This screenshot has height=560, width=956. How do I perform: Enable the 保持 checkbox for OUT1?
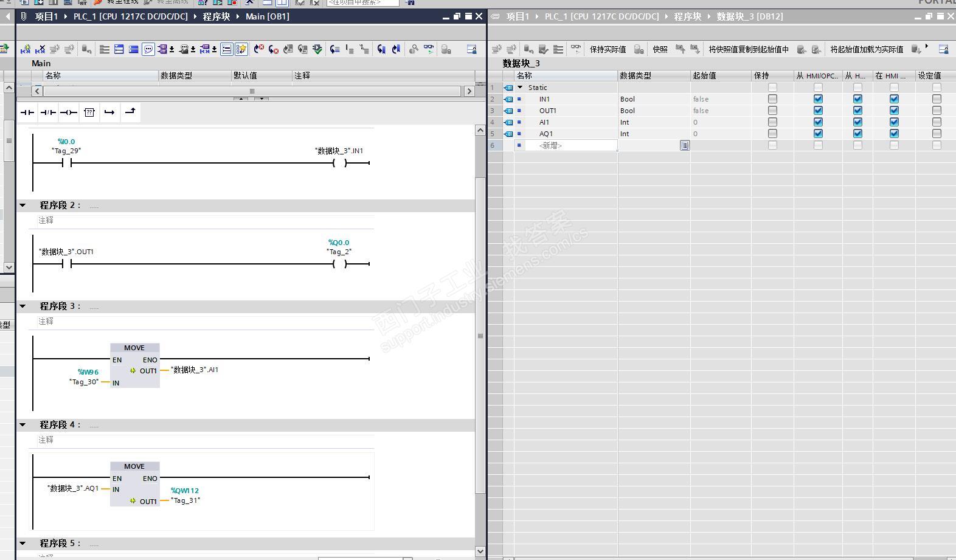pyautogui.click(x=772, y=111)
